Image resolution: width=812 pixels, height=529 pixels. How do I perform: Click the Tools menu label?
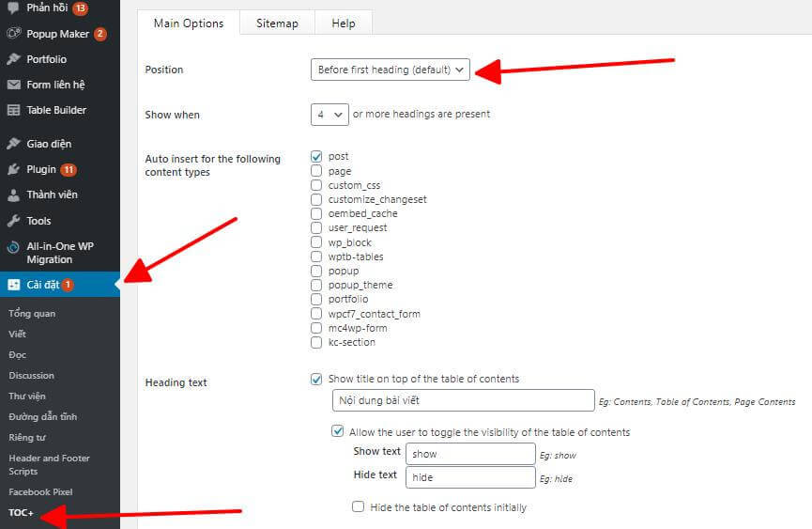pos(38,221)
